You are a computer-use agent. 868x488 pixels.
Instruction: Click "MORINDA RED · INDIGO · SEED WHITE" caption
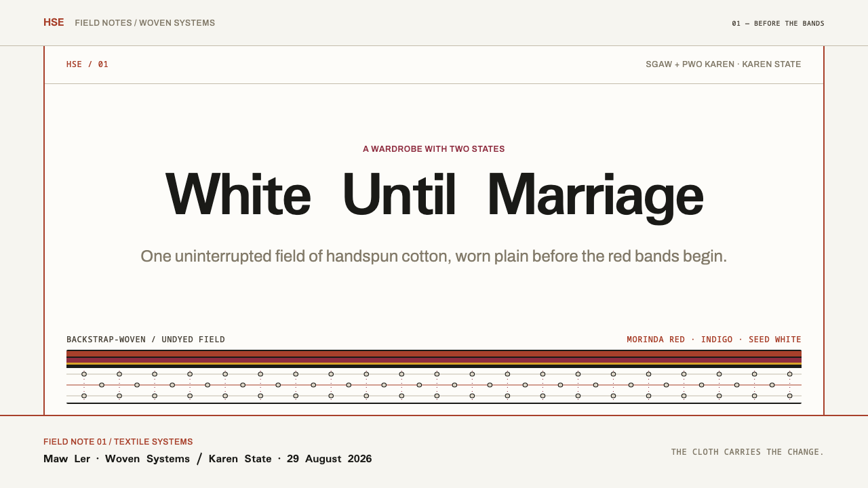click(x=714, y=340)
